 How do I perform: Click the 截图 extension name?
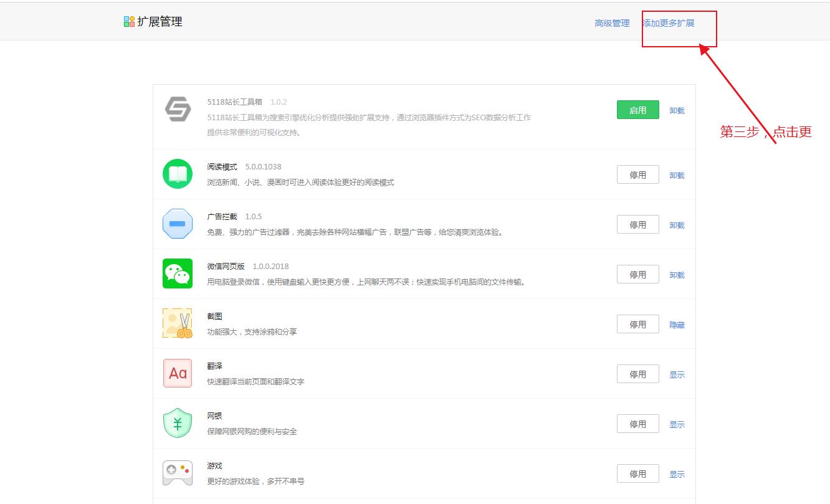pyautogui.click(x=215, y=316)
